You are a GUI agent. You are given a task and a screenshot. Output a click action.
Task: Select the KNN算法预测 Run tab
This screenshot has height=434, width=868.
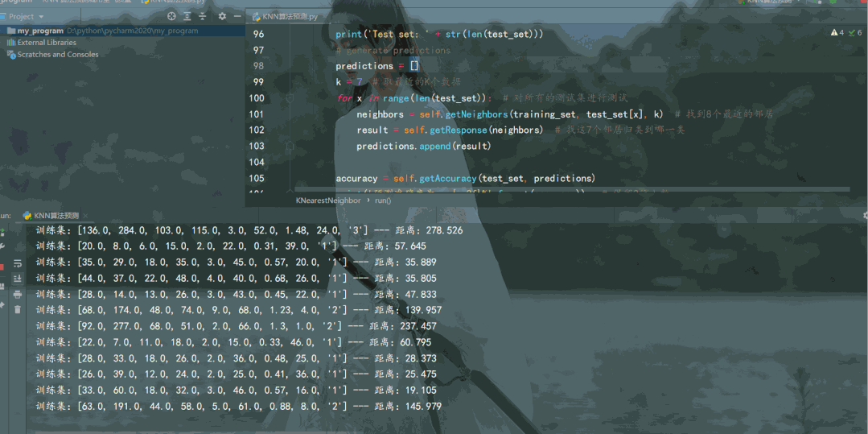tap(50, 215)
